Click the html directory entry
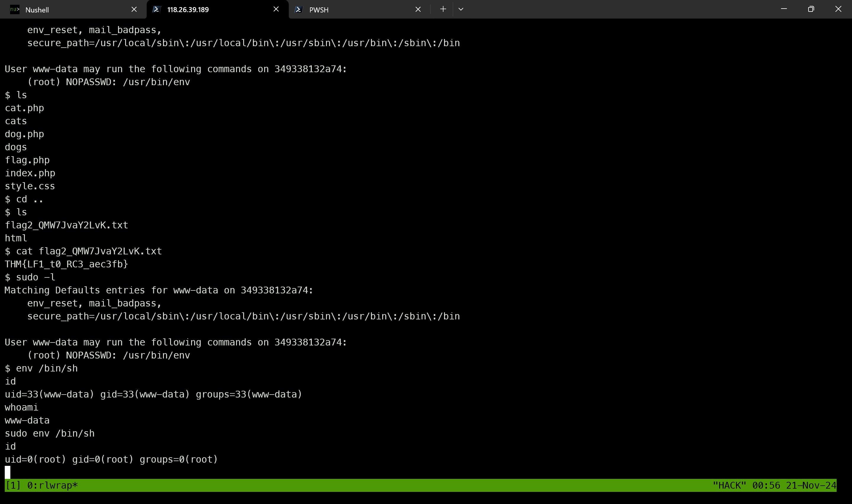This screenshot has height=504, width=852. pos(16,238)
